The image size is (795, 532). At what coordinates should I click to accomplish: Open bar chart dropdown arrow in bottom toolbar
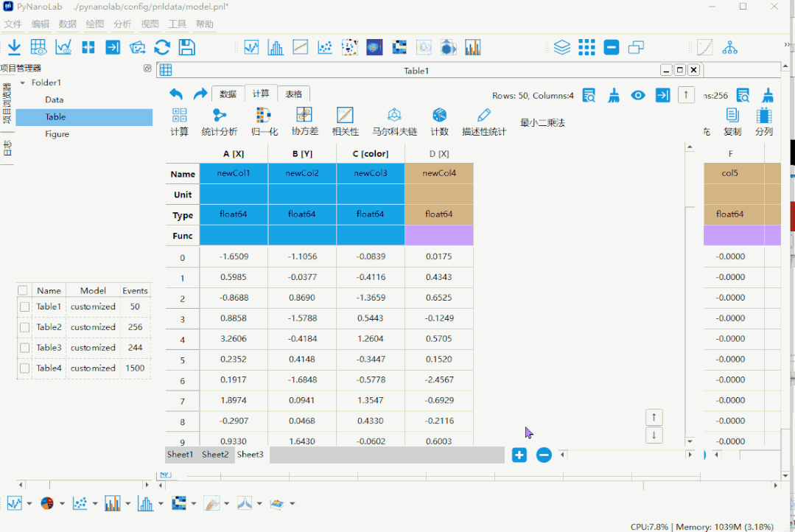[127, 503]
